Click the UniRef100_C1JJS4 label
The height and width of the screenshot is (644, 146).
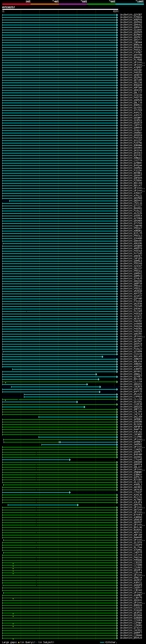(x=131, y=382)
